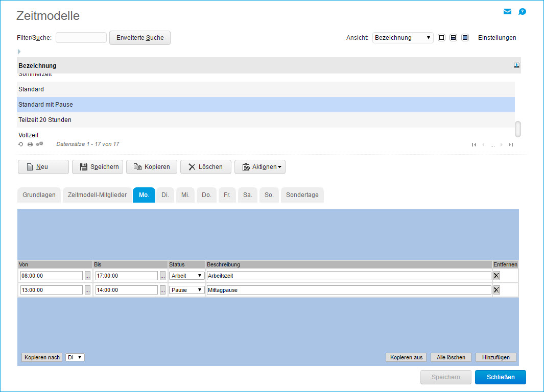Select the Di. tab
Screen dimensions: 544x392
tap(165, 195)
